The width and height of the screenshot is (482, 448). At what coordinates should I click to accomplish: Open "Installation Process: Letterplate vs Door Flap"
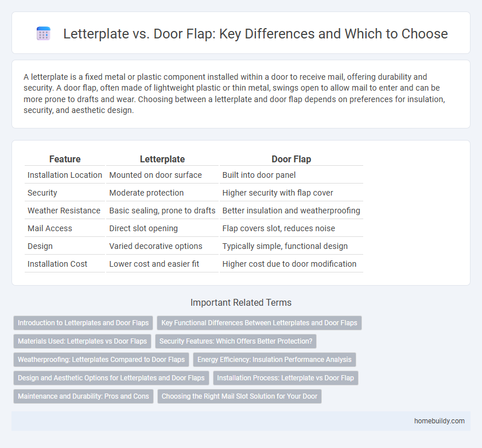coord(285,378)
